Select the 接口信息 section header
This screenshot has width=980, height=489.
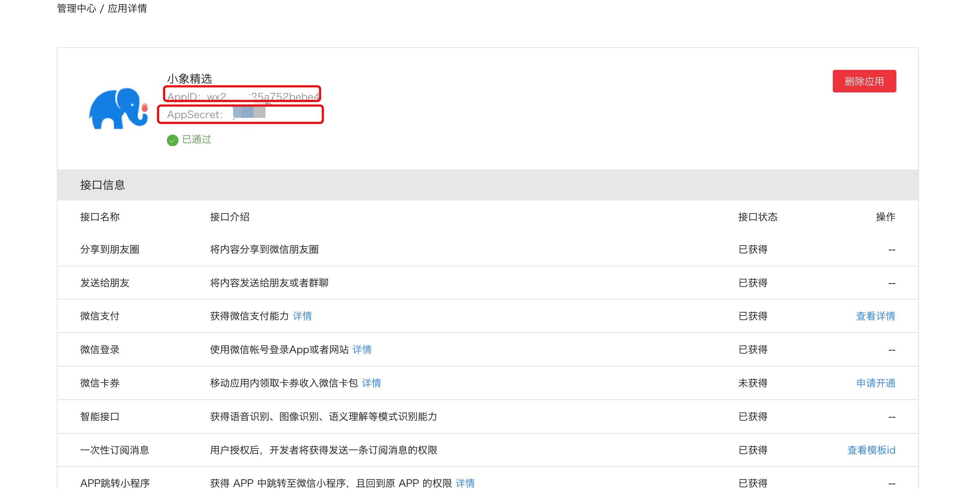pos(102,185)
